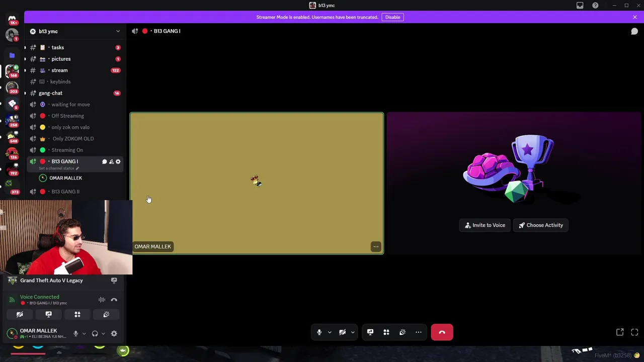Image resolution: width=644 pixels, height=362 pixels.
Task: Open OMAR MALLEK profile in user panel
Action: [x=38, y=333]
